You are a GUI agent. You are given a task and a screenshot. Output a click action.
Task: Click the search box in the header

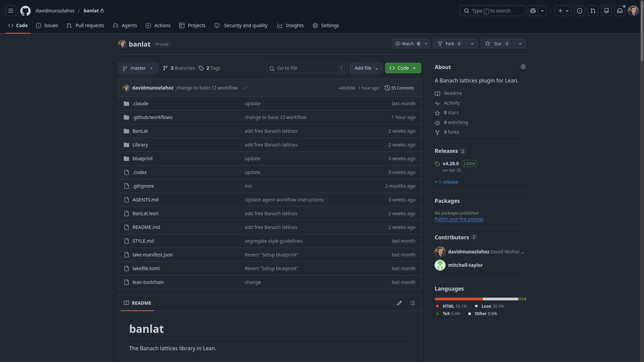click(492, 11)
